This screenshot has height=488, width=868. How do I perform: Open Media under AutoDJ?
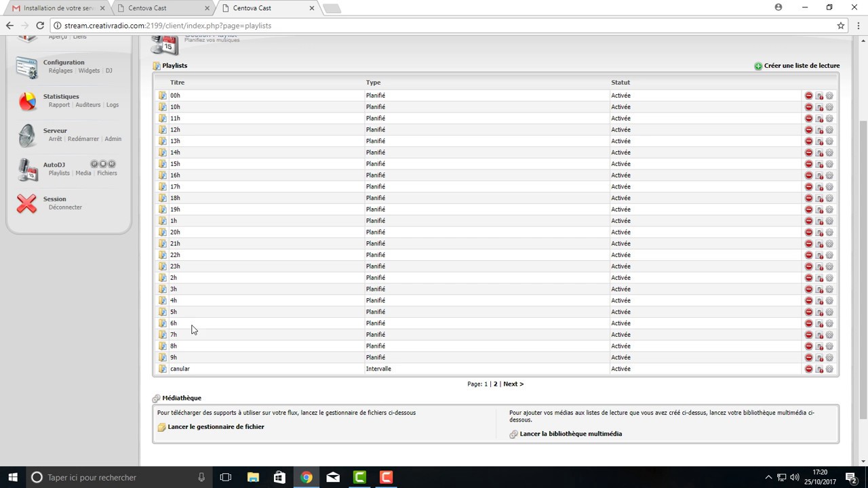pos(83,173)
